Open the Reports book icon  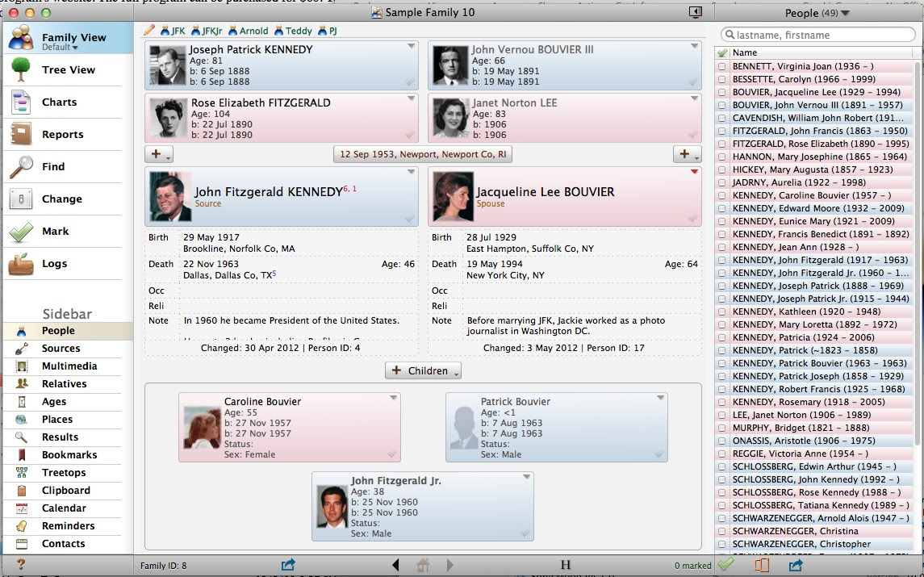pyautogui.click(x=21, y=135)
